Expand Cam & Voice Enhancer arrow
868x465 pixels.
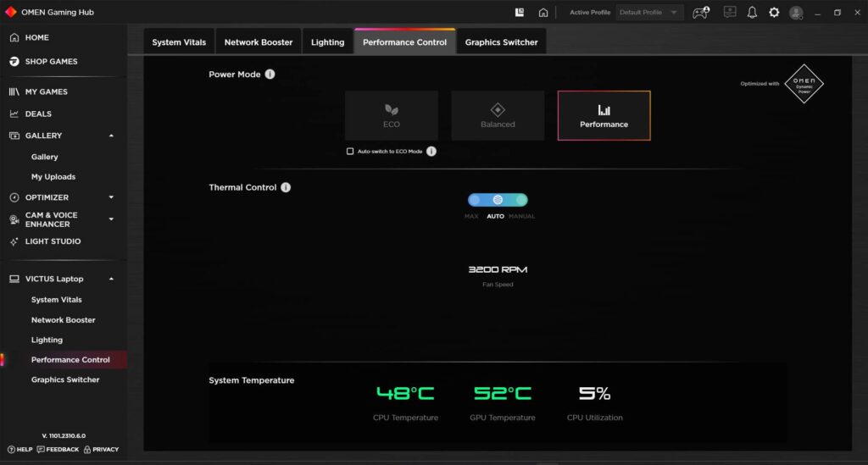tap(111, 219)
